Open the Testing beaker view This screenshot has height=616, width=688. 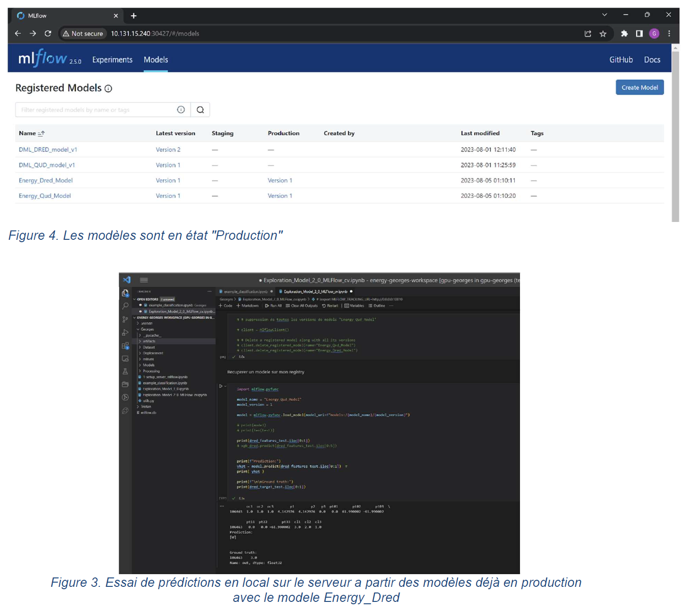click(x=125, y=371)
